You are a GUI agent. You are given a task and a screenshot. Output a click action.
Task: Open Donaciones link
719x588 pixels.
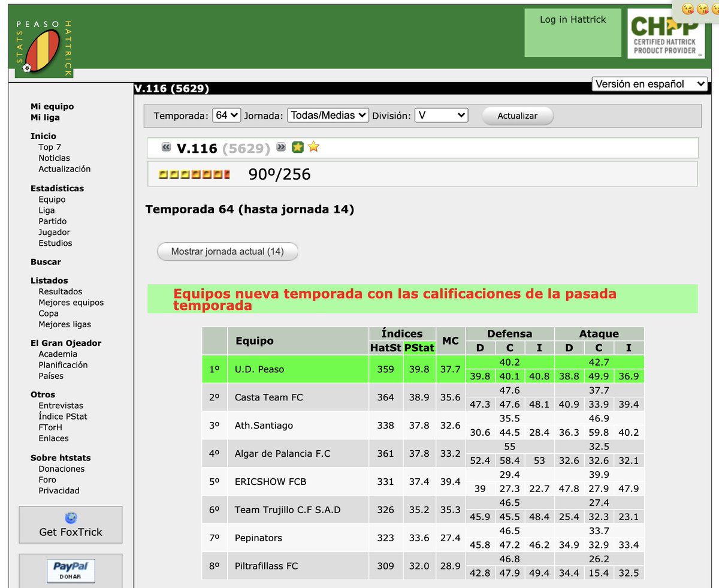click(62, 469)
